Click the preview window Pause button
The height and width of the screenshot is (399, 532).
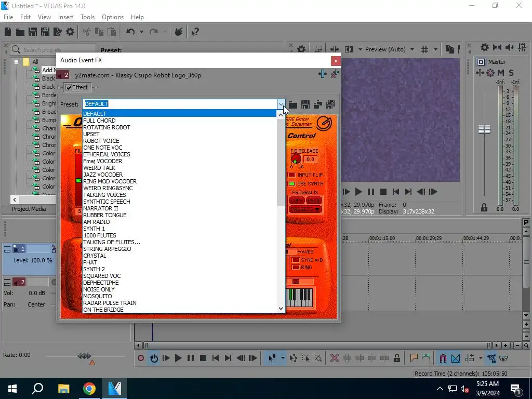click(x=371, y=192)
